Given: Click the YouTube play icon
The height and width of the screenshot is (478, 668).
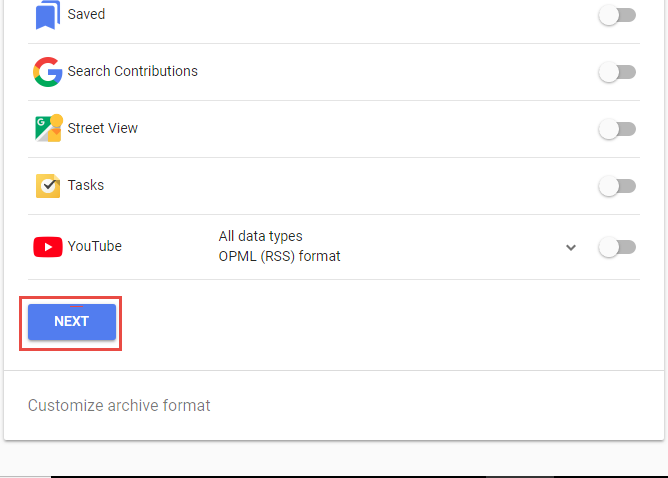Looking at the screenshot, I should 48,247.
